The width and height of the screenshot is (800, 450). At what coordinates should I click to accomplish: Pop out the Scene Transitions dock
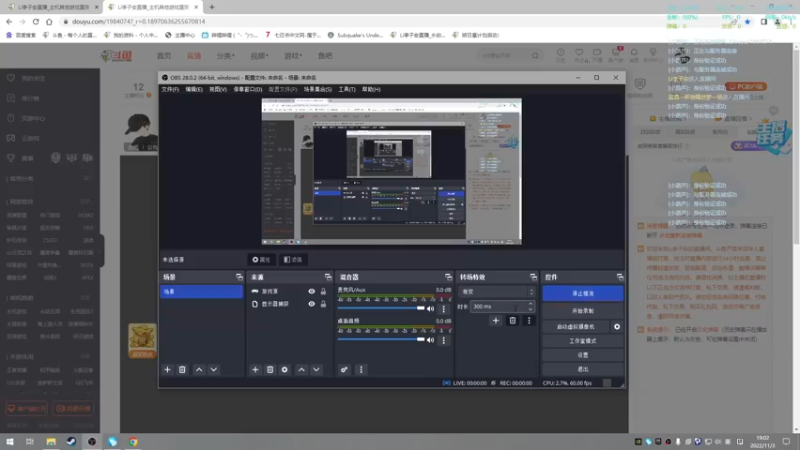tap(533, 277)
